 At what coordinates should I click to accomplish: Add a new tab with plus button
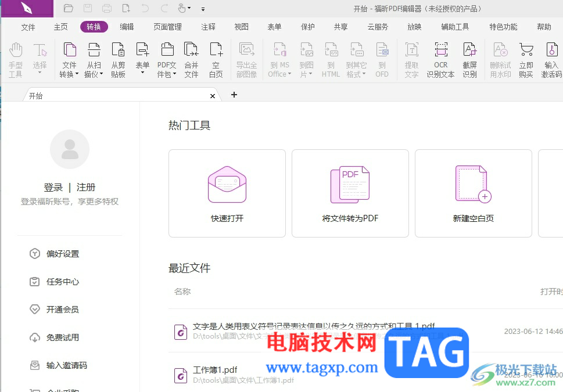pos(234,95)
